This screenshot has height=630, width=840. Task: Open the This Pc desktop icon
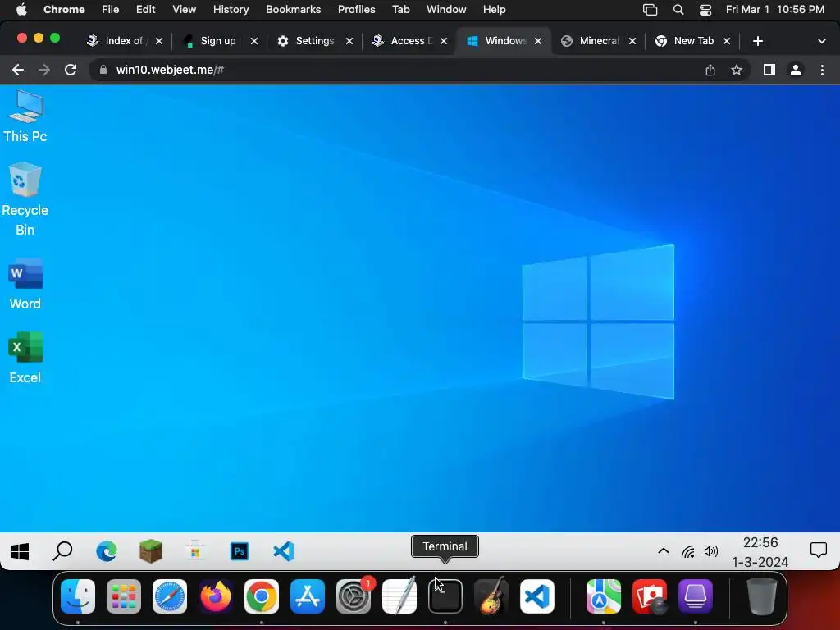tap(25, 116)
